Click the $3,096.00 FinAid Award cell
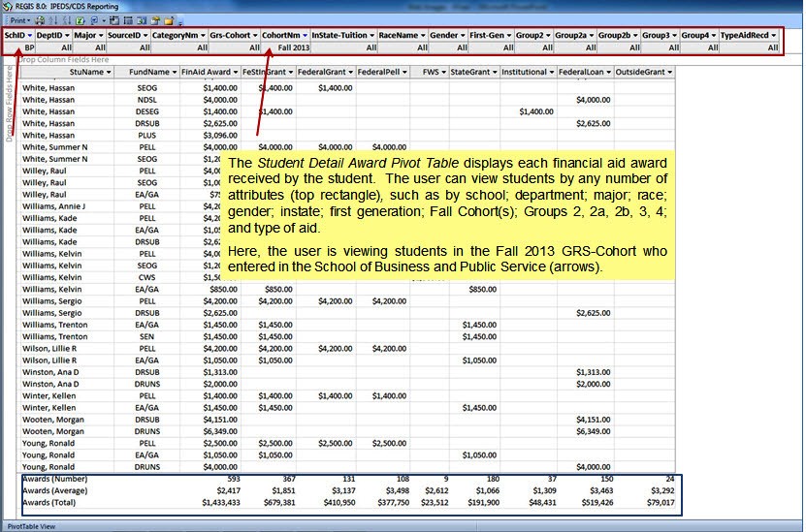Screen dimensions: 806x532 pos(220,135)
